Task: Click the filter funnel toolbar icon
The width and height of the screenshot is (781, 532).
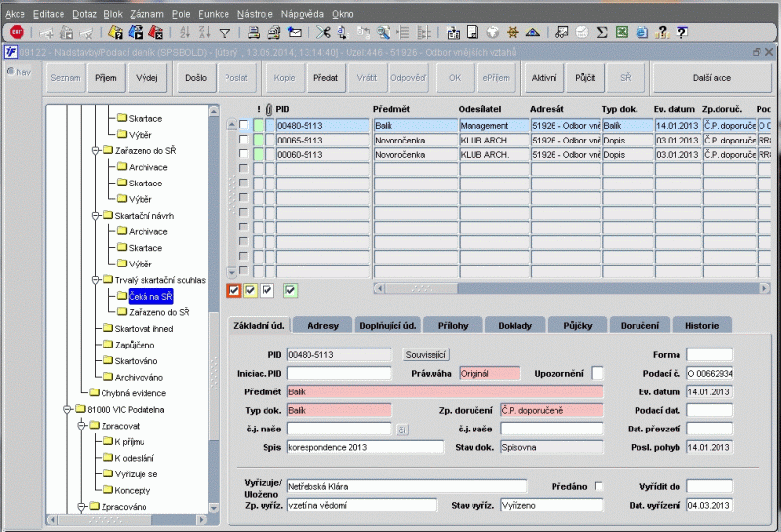Action: [224, 33]
